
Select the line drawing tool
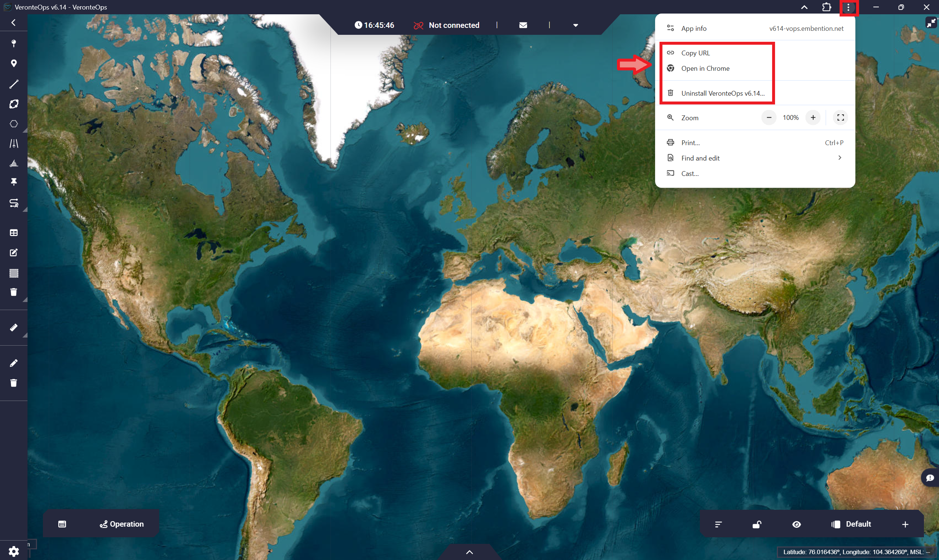coord(14,84)
